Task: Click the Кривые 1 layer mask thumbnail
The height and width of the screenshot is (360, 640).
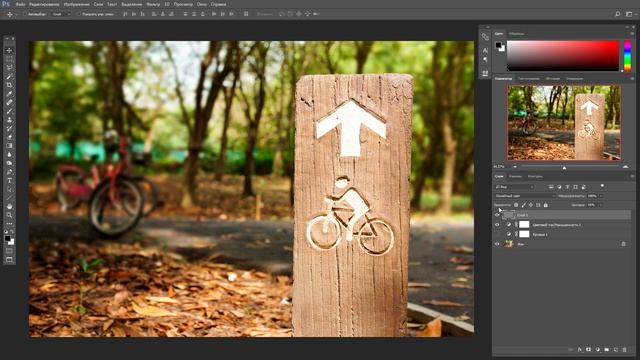Action: 524,234
